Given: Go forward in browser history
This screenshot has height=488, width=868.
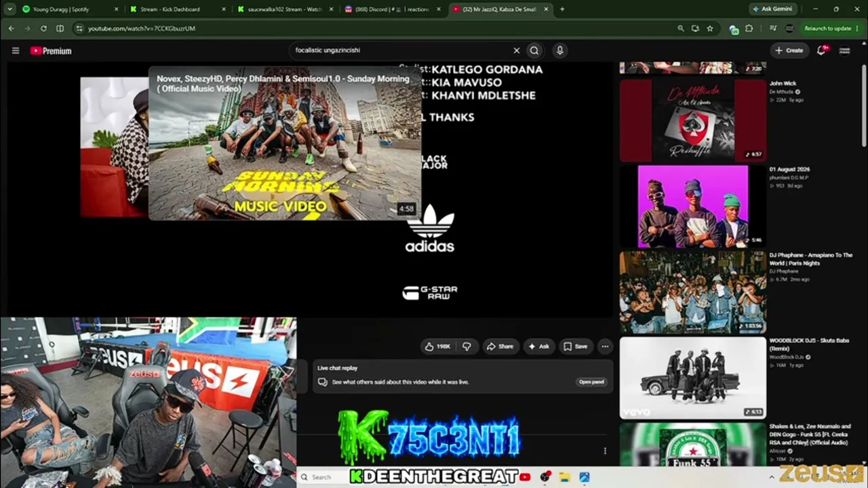Looking at the screenshot, I should (27, 28).
